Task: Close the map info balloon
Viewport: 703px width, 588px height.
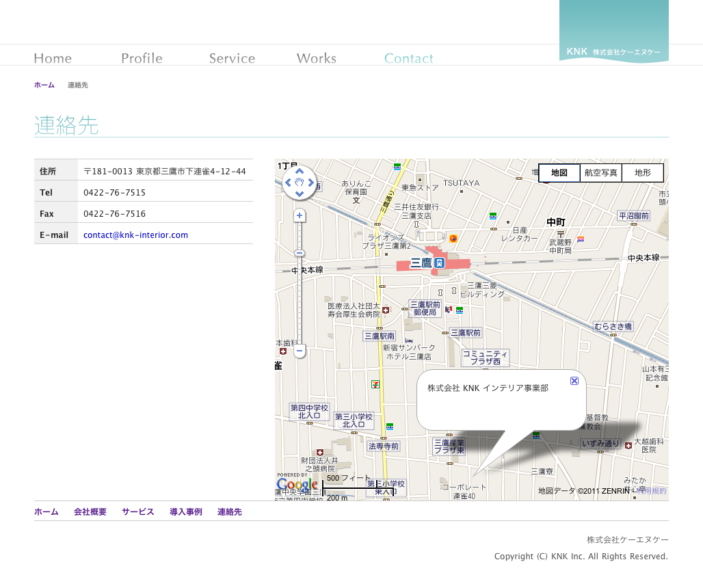Action: click(574, 381)
